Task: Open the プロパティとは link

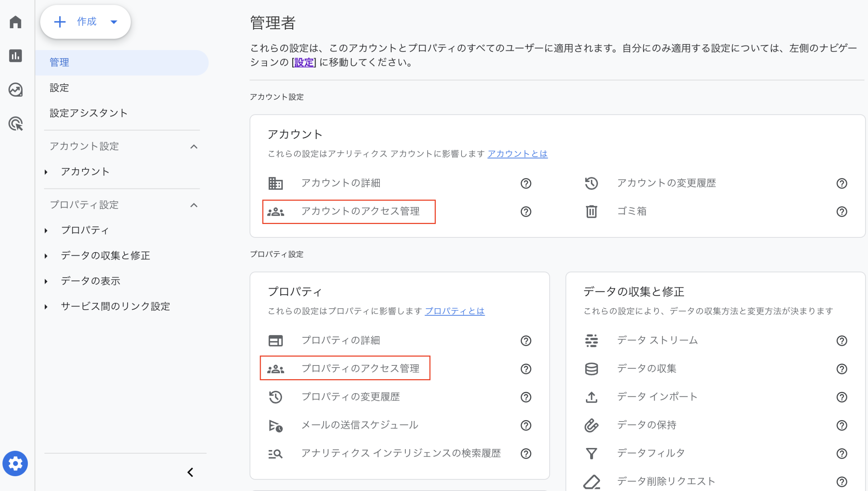Action: (x=455, y=311)
